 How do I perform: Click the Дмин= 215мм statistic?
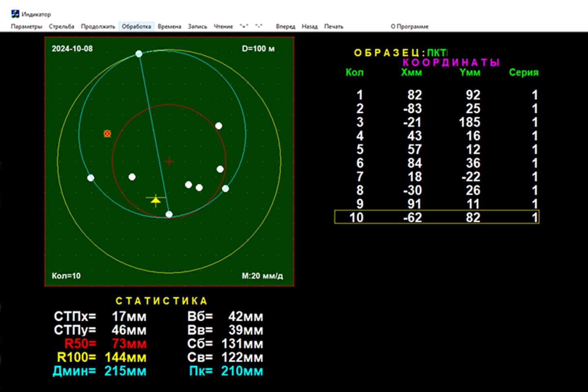point(99,371)
